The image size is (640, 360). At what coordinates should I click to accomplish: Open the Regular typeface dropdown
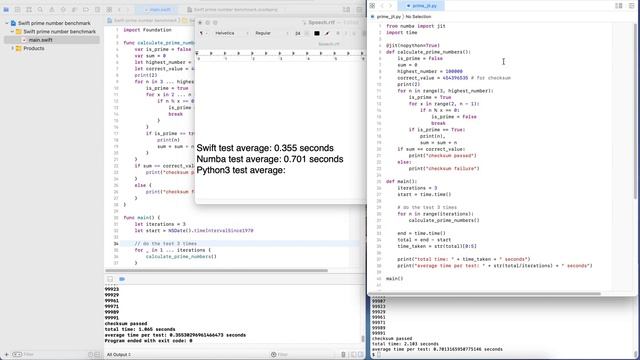(271, 33)
